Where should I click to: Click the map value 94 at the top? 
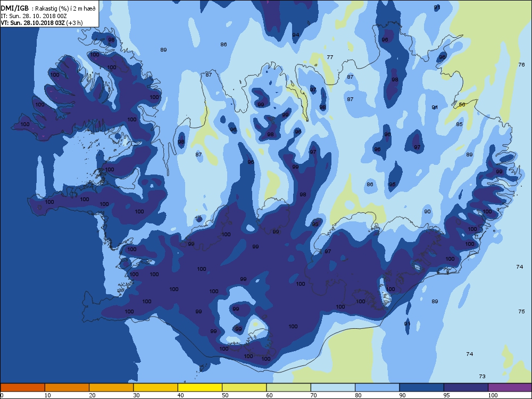295,35
